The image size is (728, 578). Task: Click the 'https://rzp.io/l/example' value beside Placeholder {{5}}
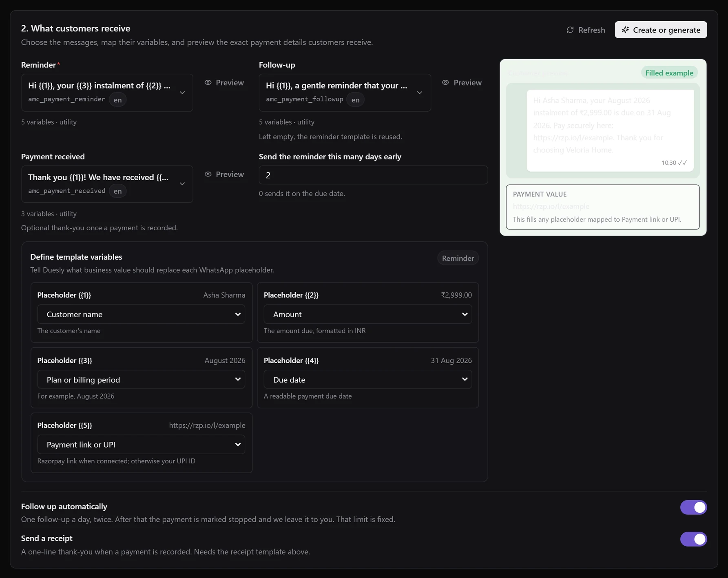[207, 425]
